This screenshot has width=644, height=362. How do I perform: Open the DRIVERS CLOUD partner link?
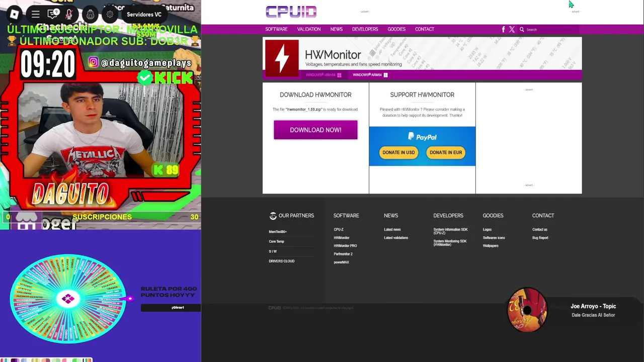281,261
